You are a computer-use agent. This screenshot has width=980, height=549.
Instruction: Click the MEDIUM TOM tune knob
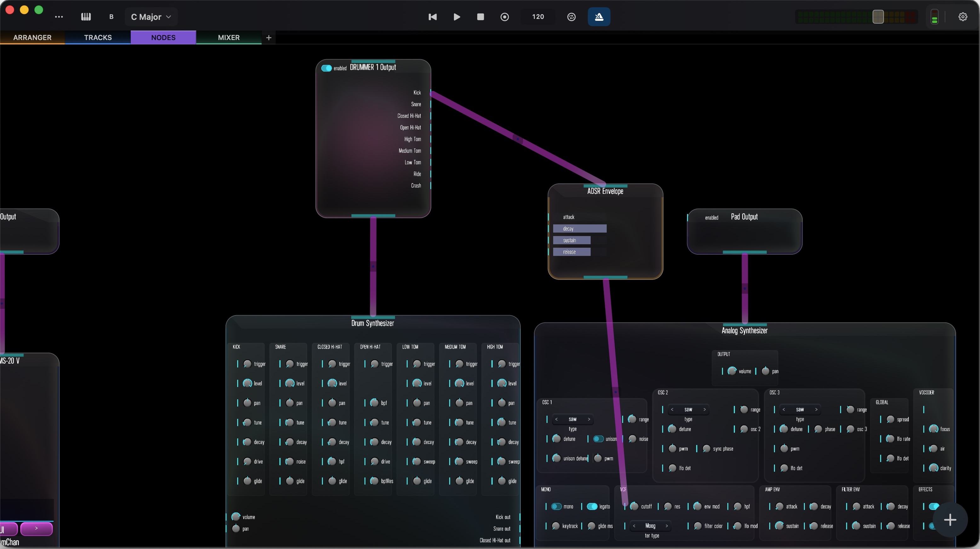tap(459, 423)
